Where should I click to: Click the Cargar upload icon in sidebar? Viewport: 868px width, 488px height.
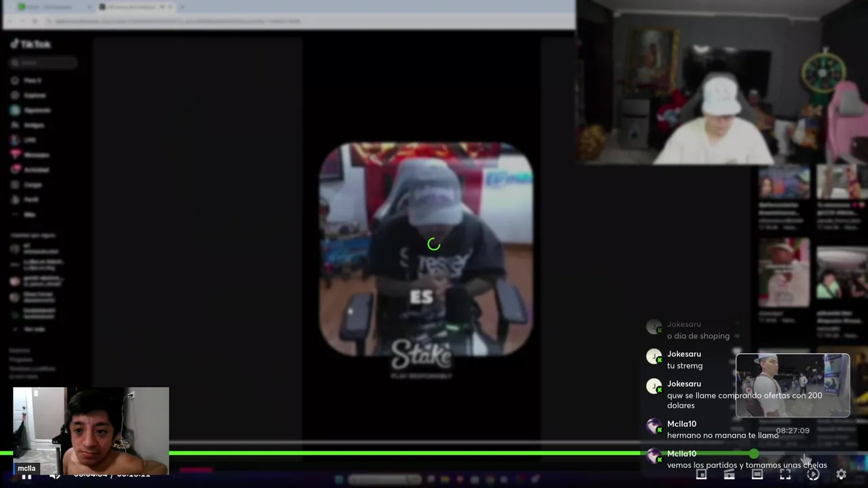[x=16, y=184]
